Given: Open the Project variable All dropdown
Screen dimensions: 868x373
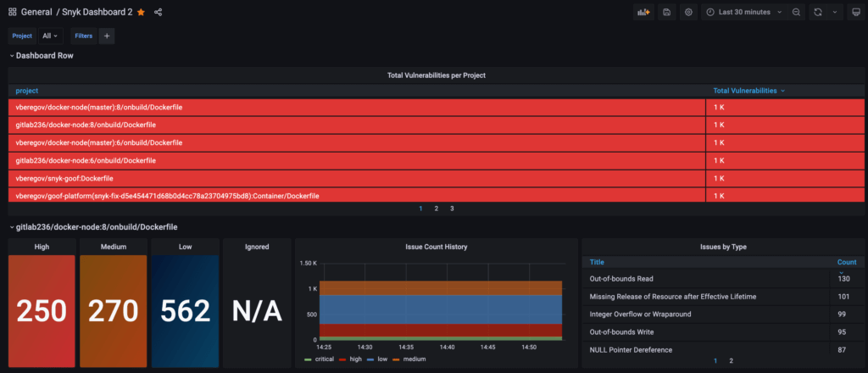Looking at the screenshot, I should [x=50, y=36].
